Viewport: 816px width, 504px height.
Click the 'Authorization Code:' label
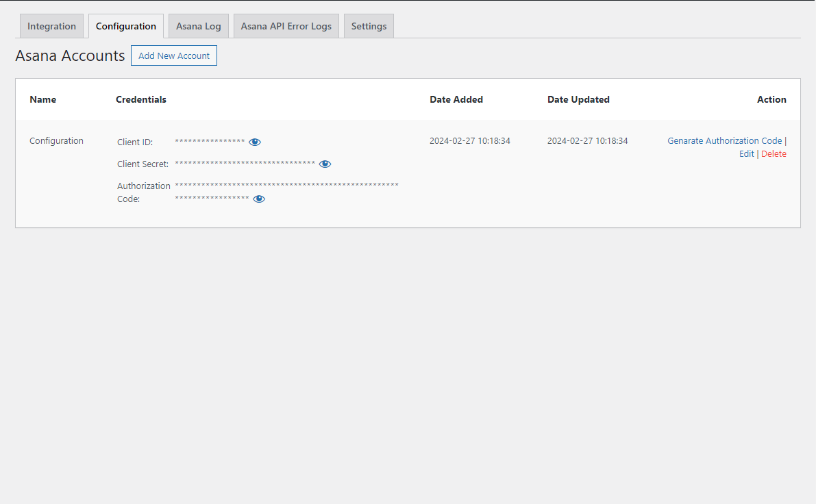(144, 192)
